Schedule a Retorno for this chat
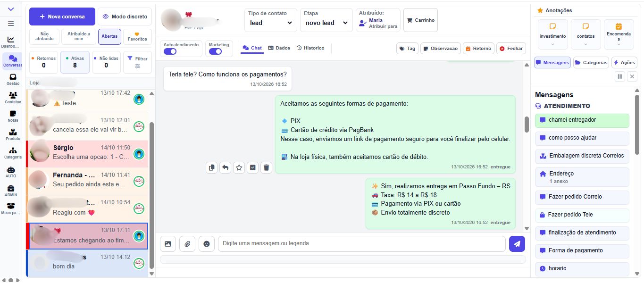Image resolution: width=644 pixels, height=283 pixels. pyautogui.click(x=478, y=48)
